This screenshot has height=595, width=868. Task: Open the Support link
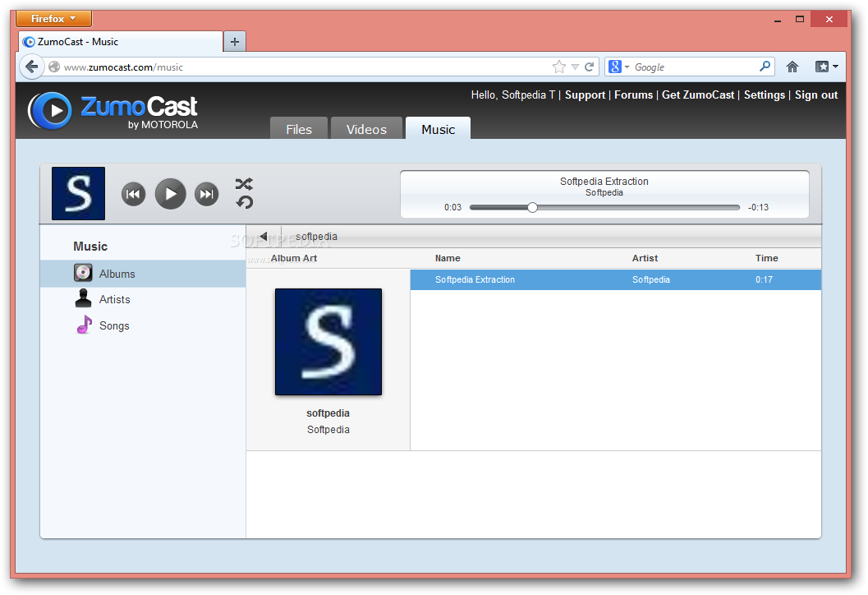(x=586, y=95)
